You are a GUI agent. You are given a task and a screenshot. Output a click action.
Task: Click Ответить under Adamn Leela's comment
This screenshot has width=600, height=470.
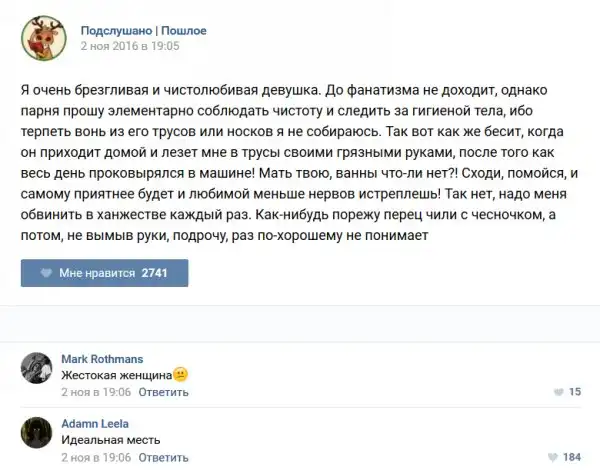coord(164,456)
